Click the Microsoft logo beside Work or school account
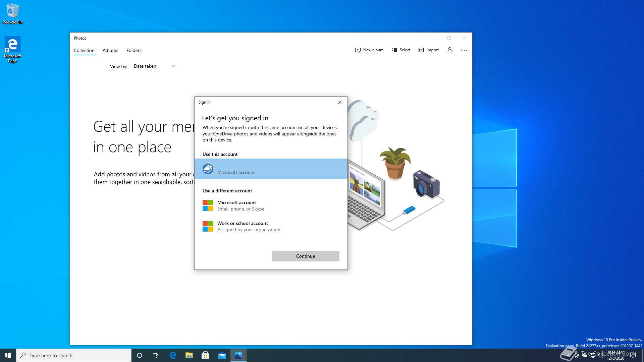Image resolution: width=644 pixels, height=362 pixels. click(x=208, y=226)
